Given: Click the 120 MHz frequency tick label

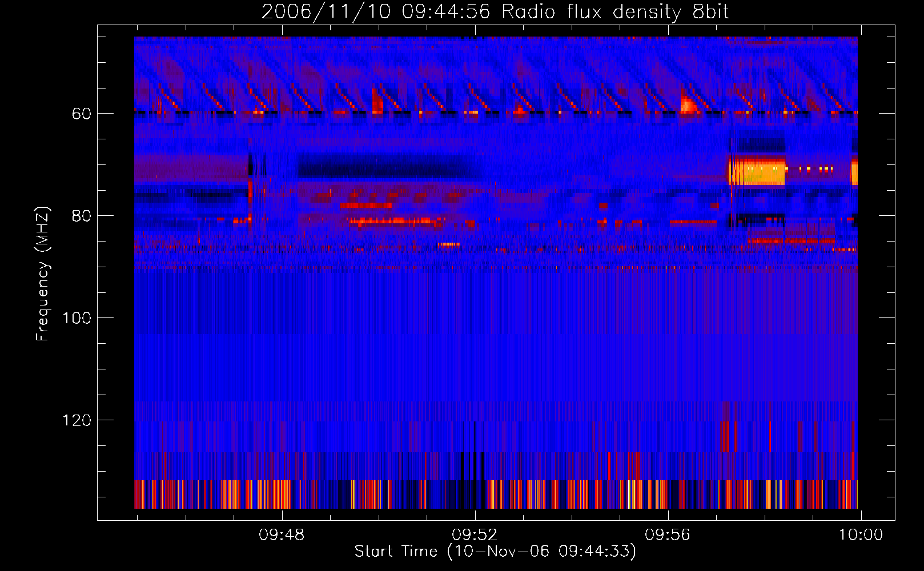Looking at the screenshot, I should 77,420.
